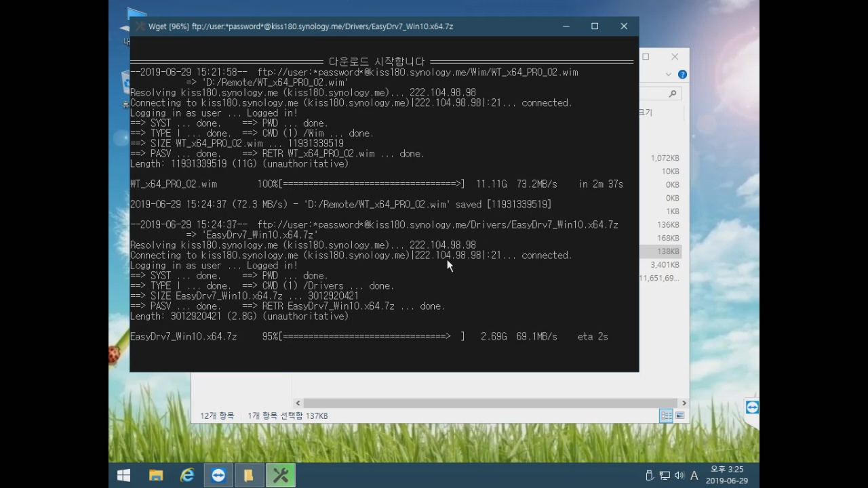The image size is (868, 488).
Task: Click the search magnifier in Explorer window
Action: 672,94
